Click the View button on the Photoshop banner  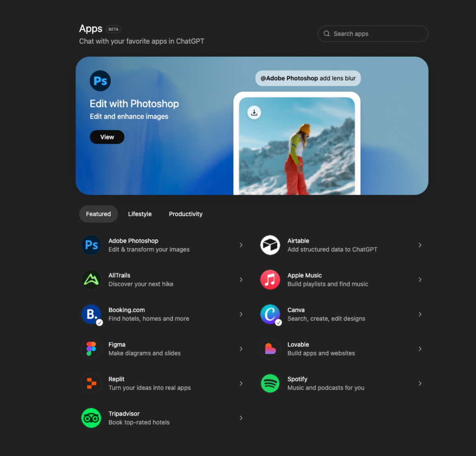tap(107, 137)
